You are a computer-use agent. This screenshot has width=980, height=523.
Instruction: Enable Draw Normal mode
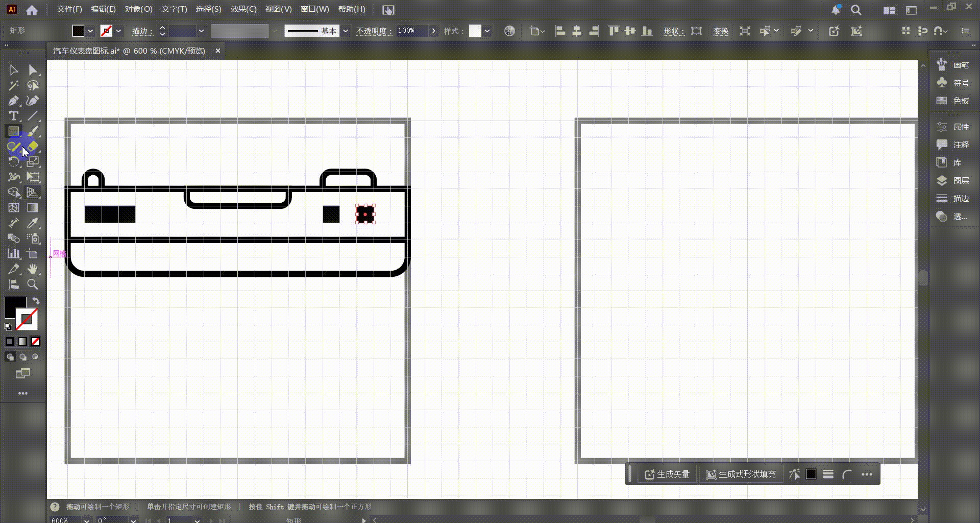pos(10,357)
